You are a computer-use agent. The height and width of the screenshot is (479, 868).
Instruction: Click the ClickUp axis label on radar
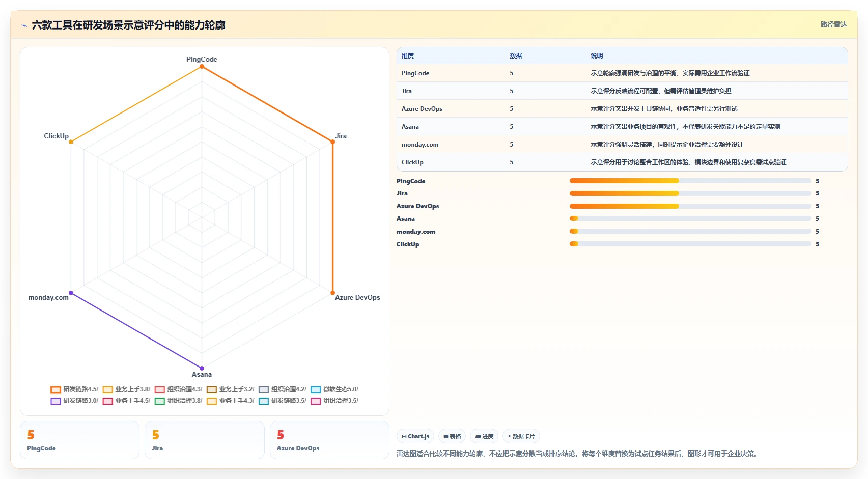[x=56, y=136]
